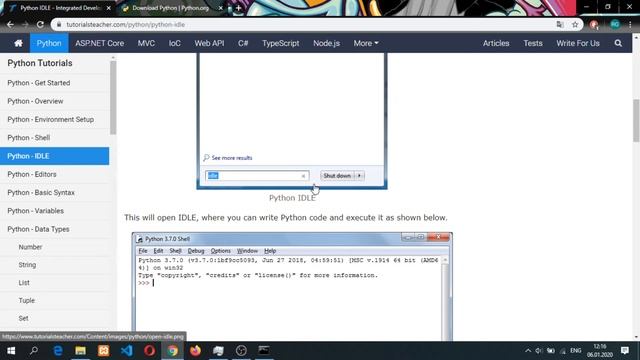The height and width of the screenshot is (360, 640).
Task: Select Python - IDLE in sidebar
Action: tap(55, 156)
